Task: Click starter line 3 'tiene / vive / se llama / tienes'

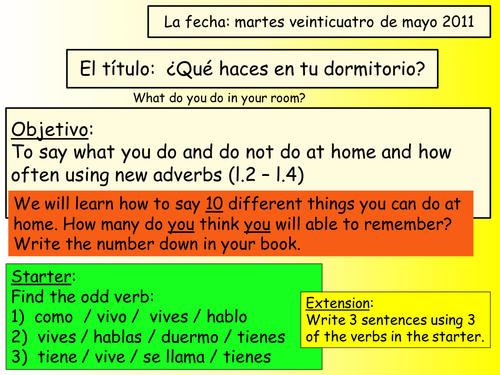Action: point(141,357)
